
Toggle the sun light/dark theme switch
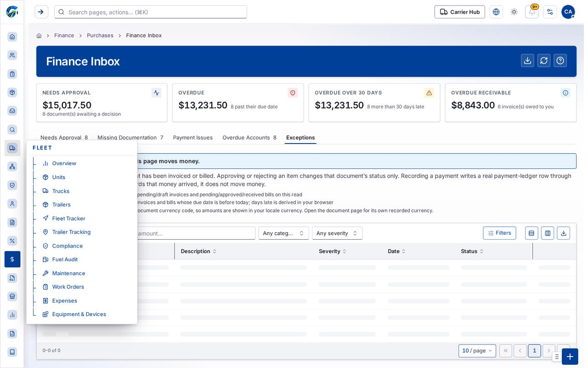point(514,12)
